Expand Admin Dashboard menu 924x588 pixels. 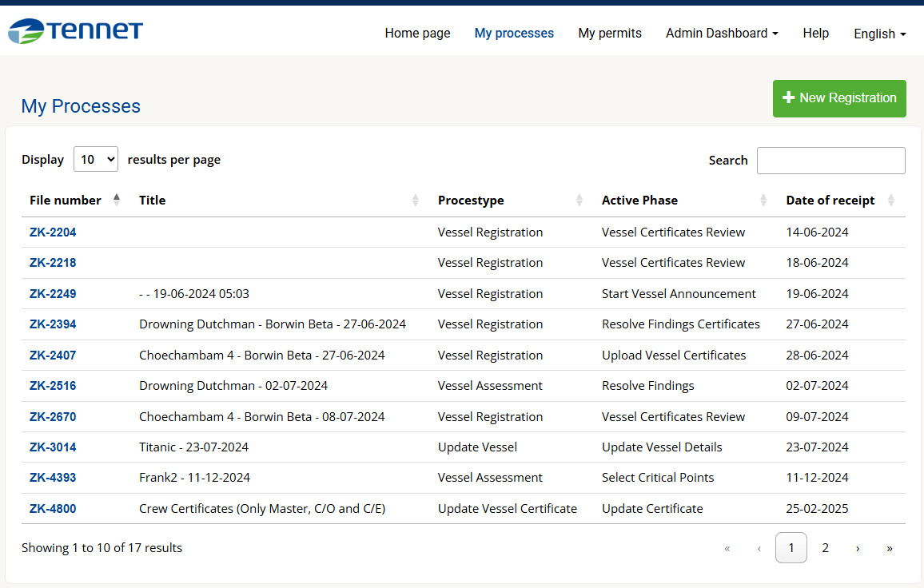pos(722,34)
